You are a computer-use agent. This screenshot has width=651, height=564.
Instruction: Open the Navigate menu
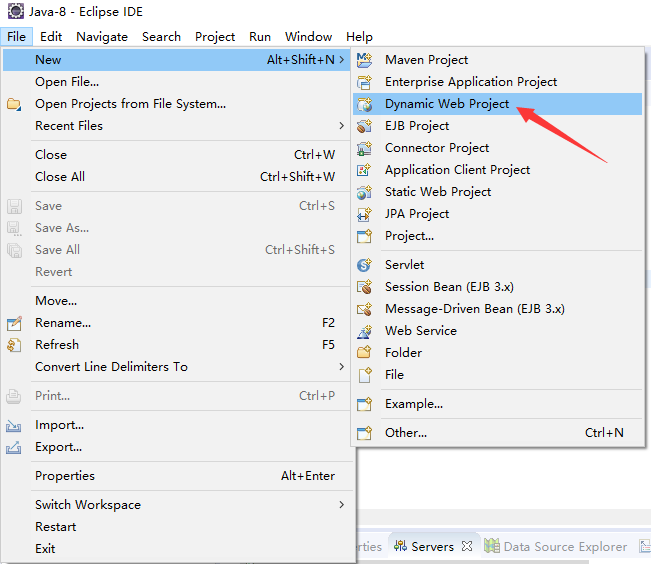[102, 37]
